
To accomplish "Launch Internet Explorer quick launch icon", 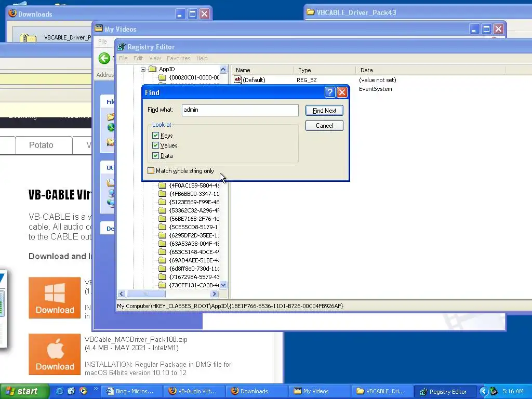I will tap(59, 391).
